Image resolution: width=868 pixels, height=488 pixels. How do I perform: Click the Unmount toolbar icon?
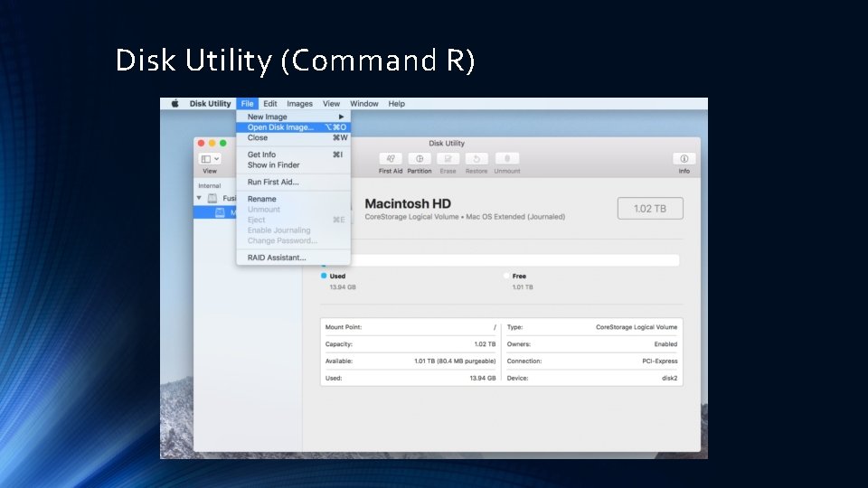[507, 159]
